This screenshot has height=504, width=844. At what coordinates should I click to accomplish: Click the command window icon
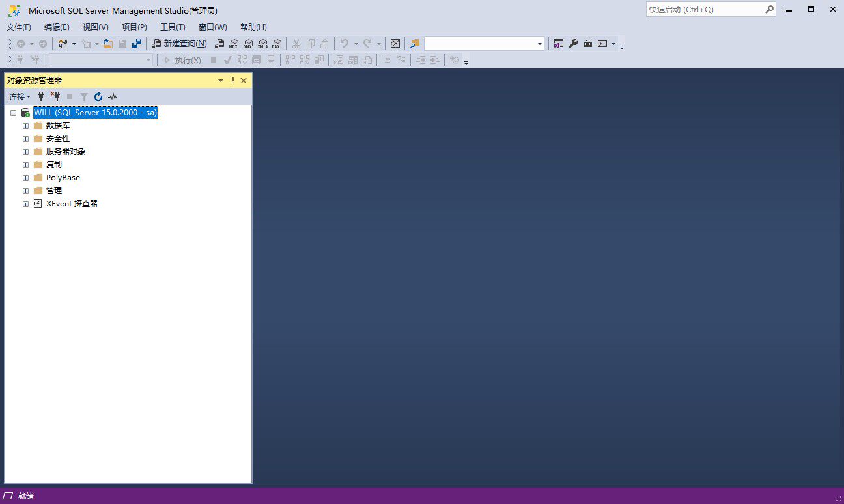(602, 44)
